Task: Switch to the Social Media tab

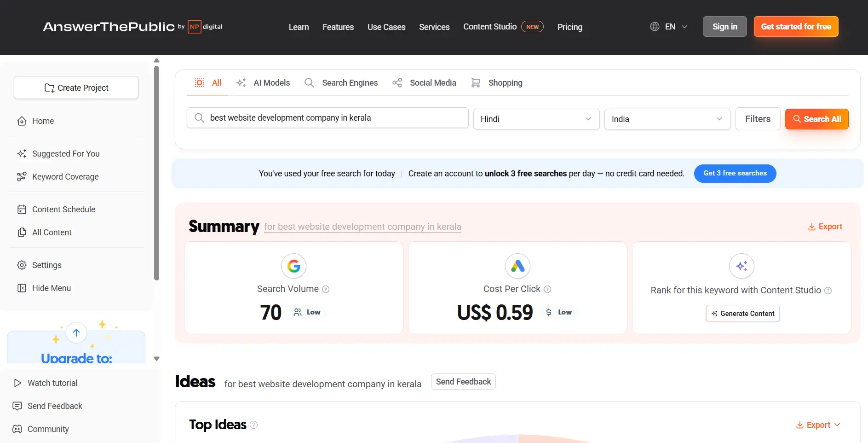Action: click(424, 83)
